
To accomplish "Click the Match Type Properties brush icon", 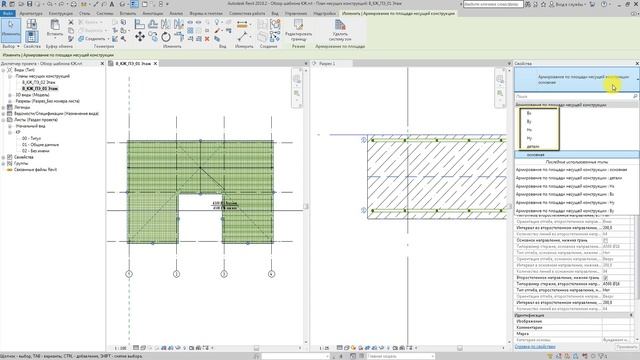I will pyautogui.click(x=71, y=39).
